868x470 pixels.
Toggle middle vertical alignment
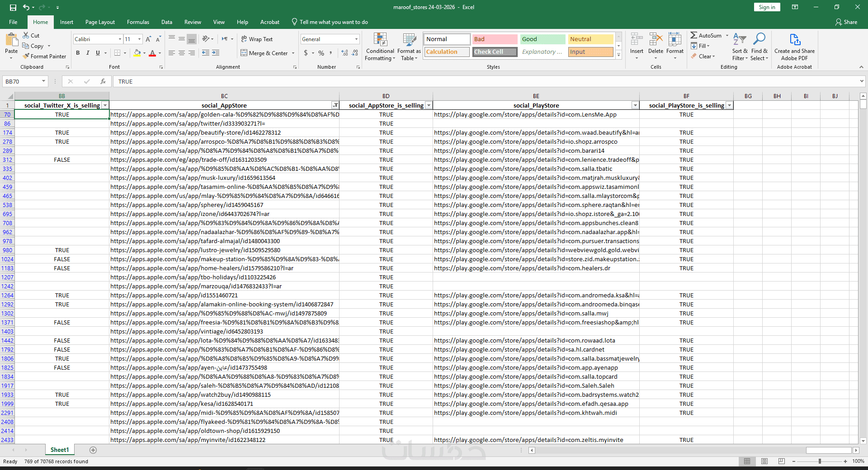[x=182, y=39]
